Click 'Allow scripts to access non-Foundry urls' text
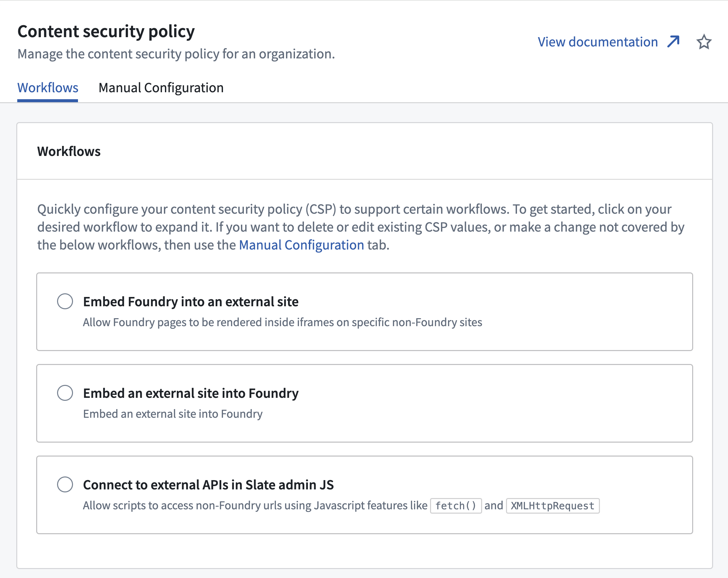 (x=255, y=505)
